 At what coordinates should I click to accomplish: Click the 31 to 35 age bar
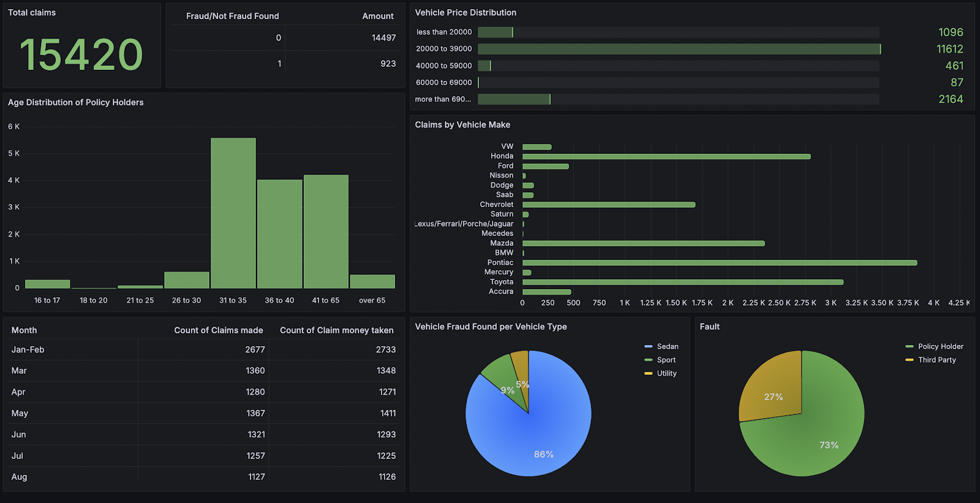(x=233, y=213)
